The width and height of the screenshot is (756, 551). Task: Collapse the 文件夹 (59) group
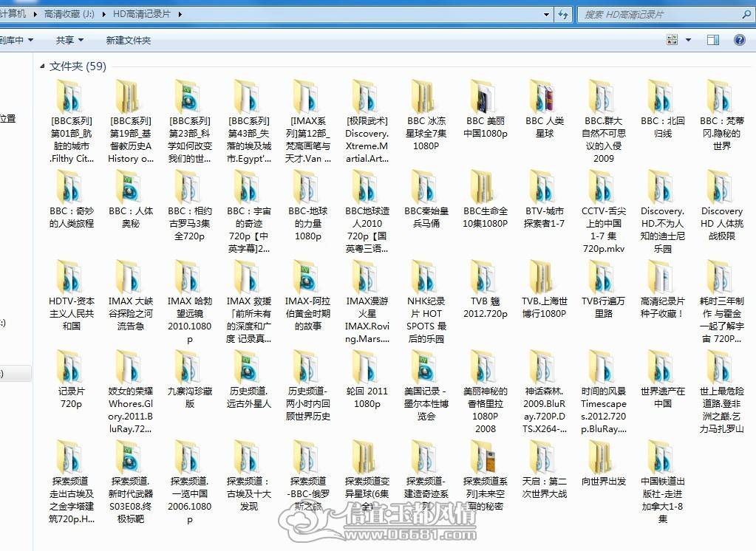[x=42, y=66]
